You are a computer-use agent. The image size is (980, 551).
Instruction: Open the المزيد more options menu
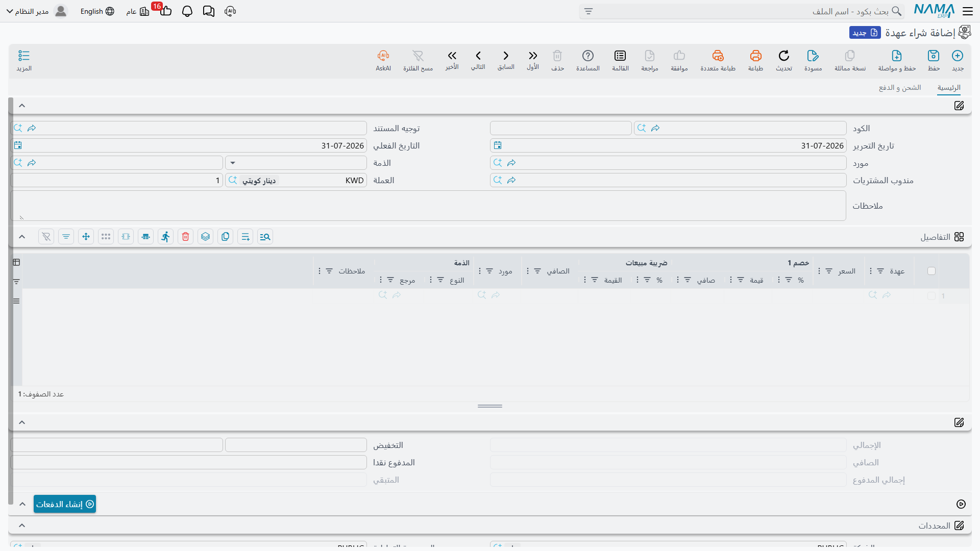pyautogui.click(x=24, y=56)
